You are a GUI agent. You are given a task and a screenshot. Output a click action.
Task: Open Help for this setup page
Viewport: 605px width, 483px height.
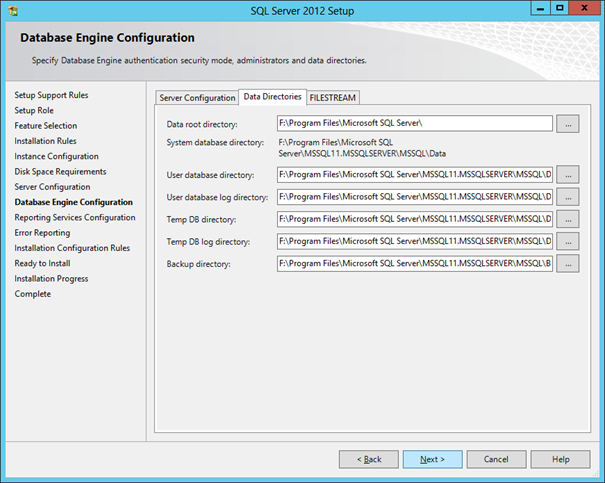pyautogui.click(x=560, y=459)
